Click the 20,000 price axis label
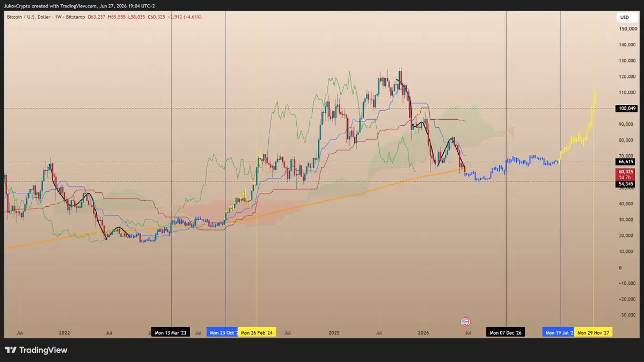 coord(627,235)
